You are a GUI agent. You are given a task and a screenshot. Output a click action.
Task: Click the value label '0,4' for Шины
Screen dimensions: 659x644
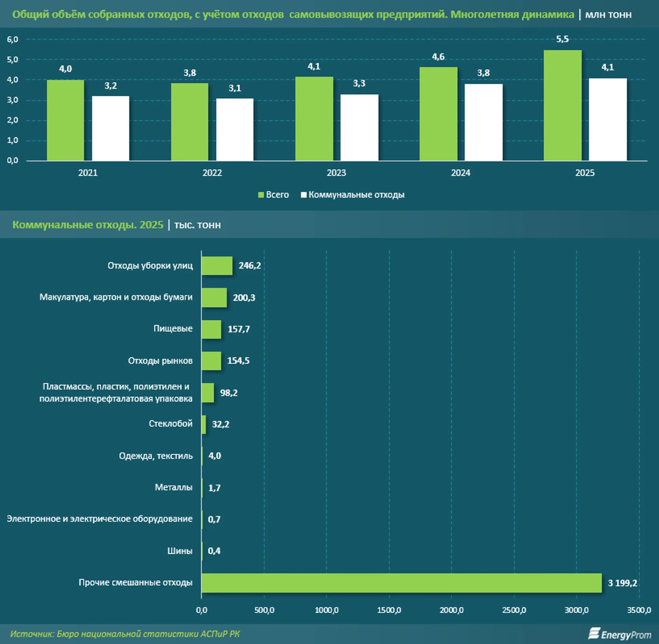tap(214, 551)
